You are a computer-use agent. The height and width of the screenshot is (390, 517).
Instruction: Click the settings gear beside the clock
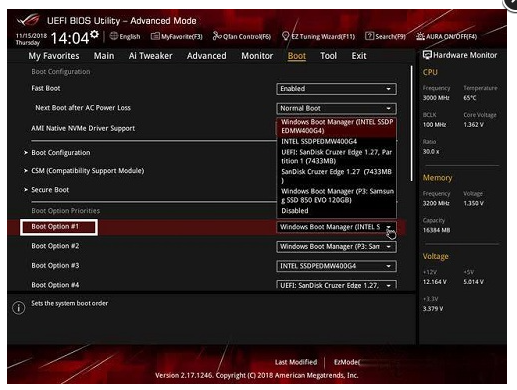point(95,34)
